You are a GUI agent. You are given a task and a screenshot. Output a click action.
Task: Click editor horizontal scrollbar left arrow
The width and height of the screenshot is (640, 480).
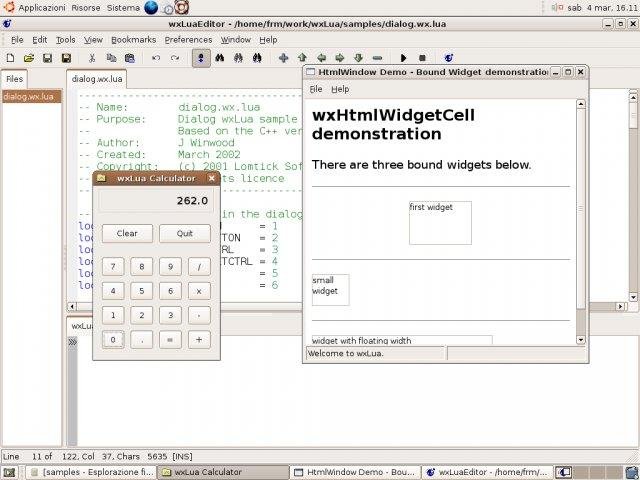(72, 306)
